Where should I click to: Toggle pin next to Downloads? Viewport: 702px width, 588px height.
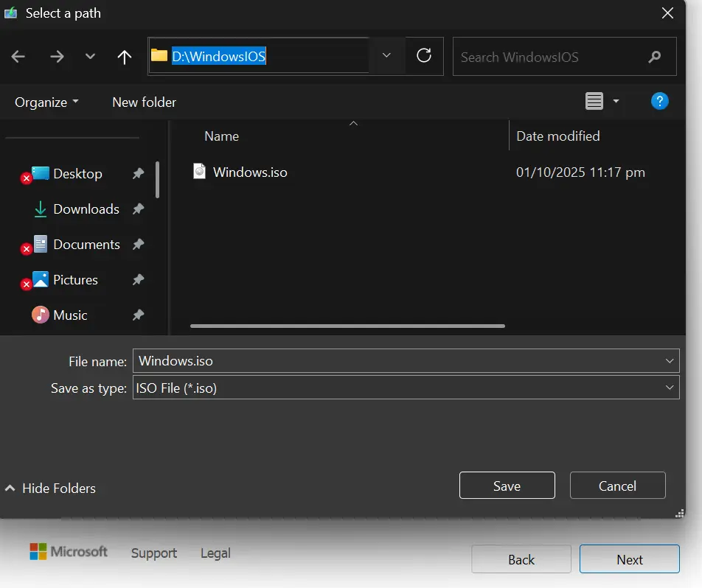click(138, 209)
